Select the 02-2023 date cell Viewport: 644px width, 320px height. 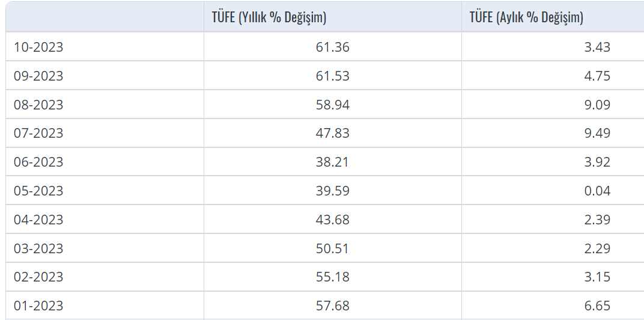click(38, 277)
